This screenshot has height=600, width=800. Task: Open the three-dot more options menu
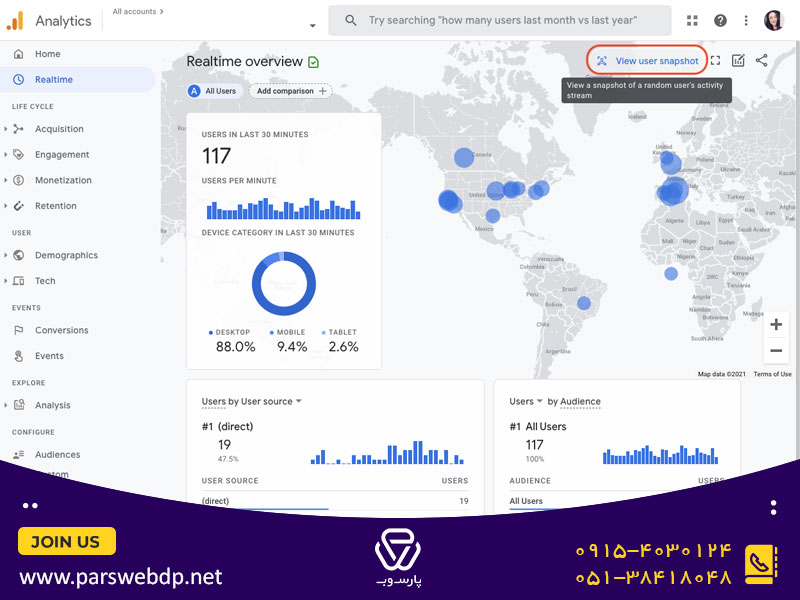tap(746, 20)
